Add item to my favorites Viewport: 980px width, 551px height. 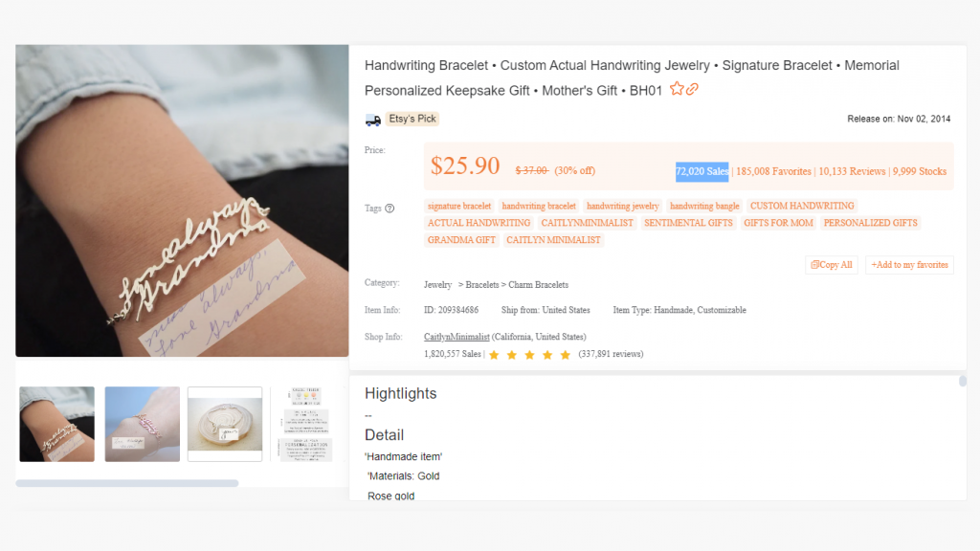click(909, 265)
